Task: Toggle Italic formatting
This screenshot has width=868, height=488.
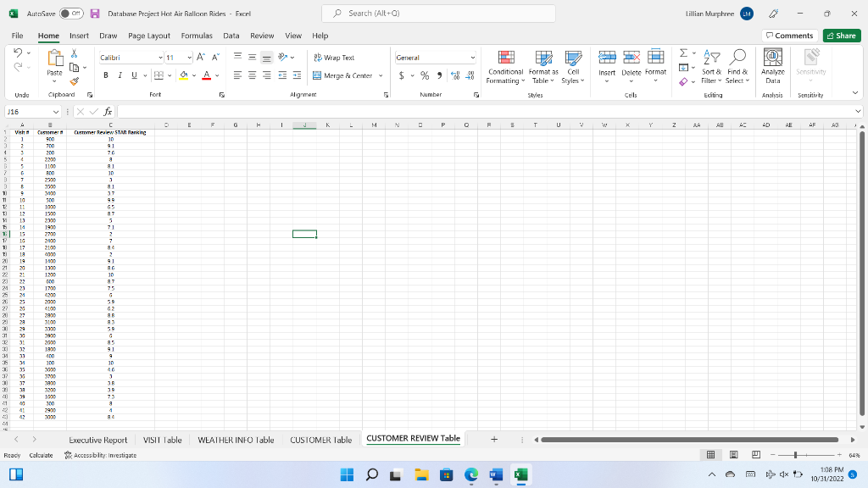Action: [120, 75]
